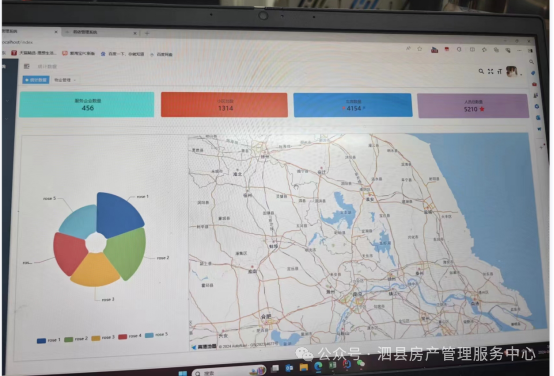Toggle the rose 3 legend entry

pyautogui.click(x=103, y=338)
